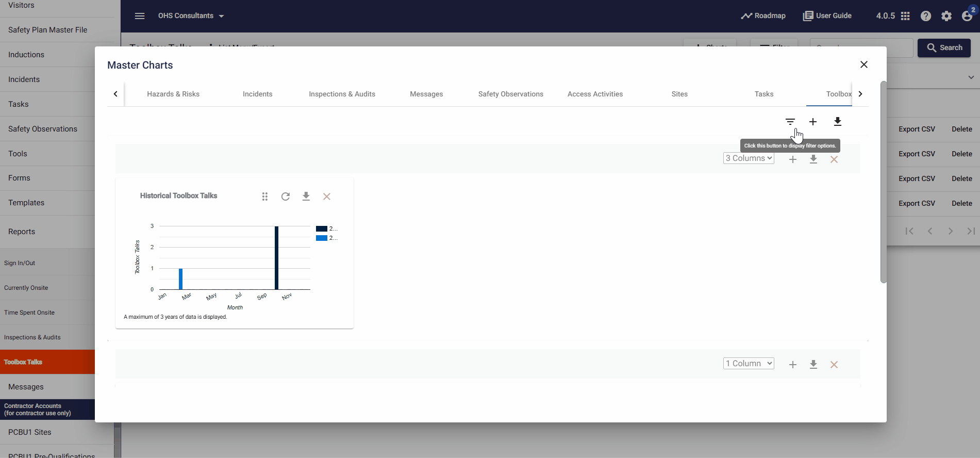The image size is (980, 458).
Task: Go to the next results page
Action: pyautogui.click(x=951, y=231)
